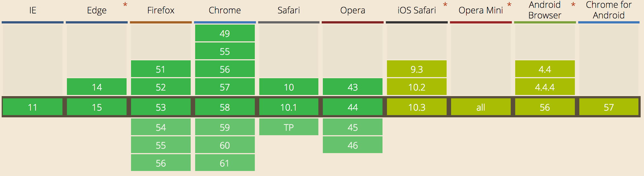Click the asterisk beside Opera Mini
644x176 pixels.
coord(509,5)
